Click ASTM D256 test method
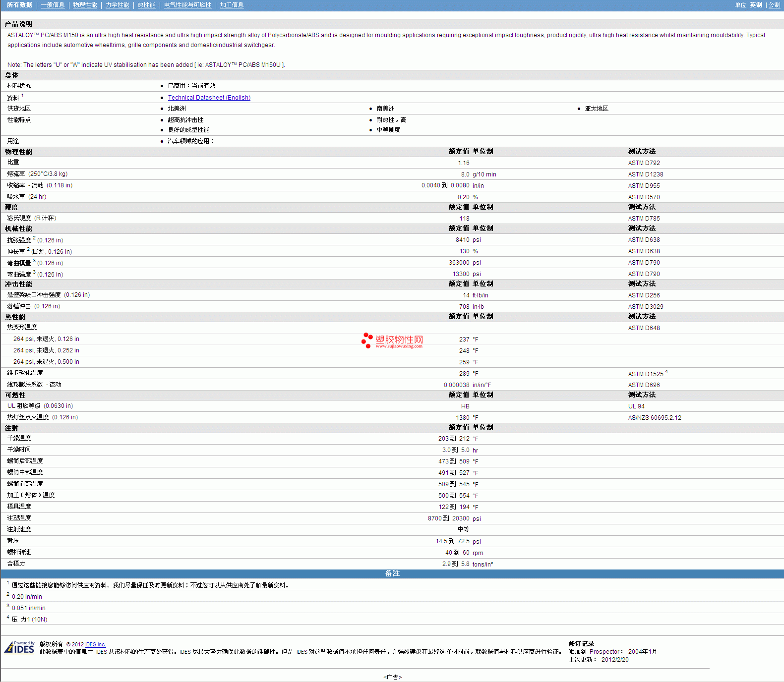784x682 pixels. (x=644, y=295)
